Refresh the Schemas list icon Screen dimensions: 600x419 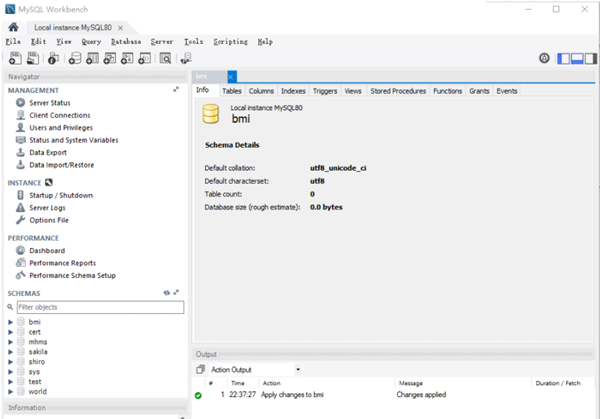(x=166, y=293)
